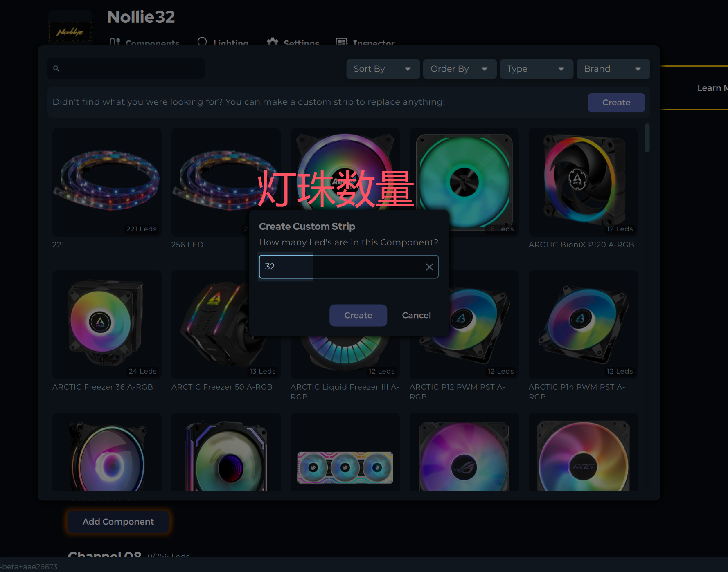
Task: Click the Sort By dropdown arrow
Action: pos(408,69)
